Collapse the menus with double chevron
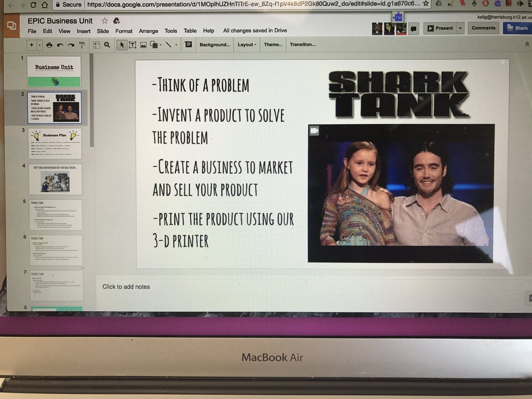Screen dimensions: 532x399 tap(527, 44)
